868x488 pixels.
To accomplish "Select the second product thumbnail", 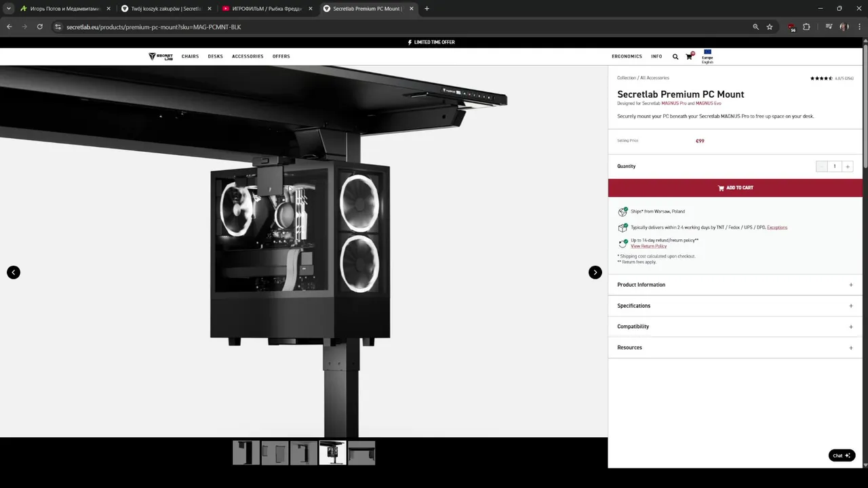I will point(275,453).
